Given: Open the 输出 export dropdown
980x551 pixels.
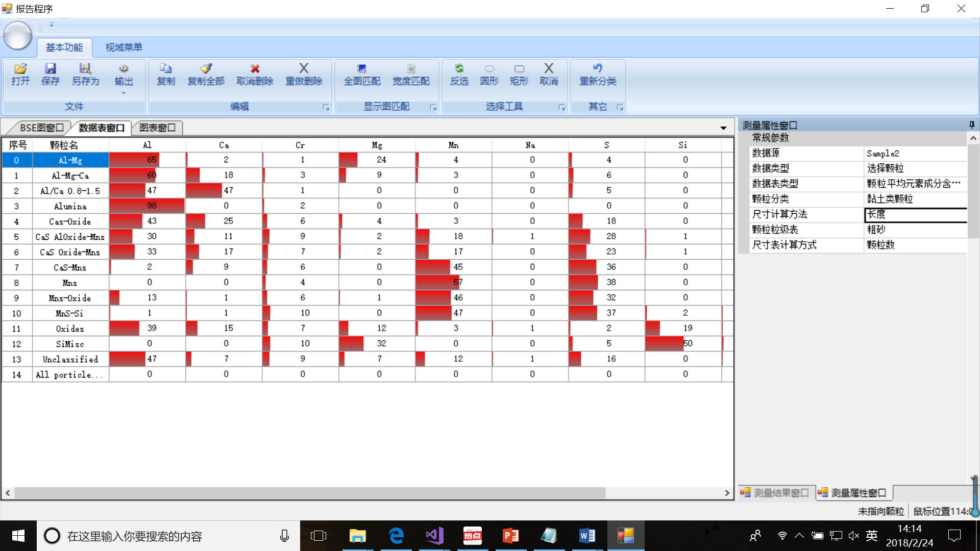Looking at the screenshot, I should pos(124,93).
